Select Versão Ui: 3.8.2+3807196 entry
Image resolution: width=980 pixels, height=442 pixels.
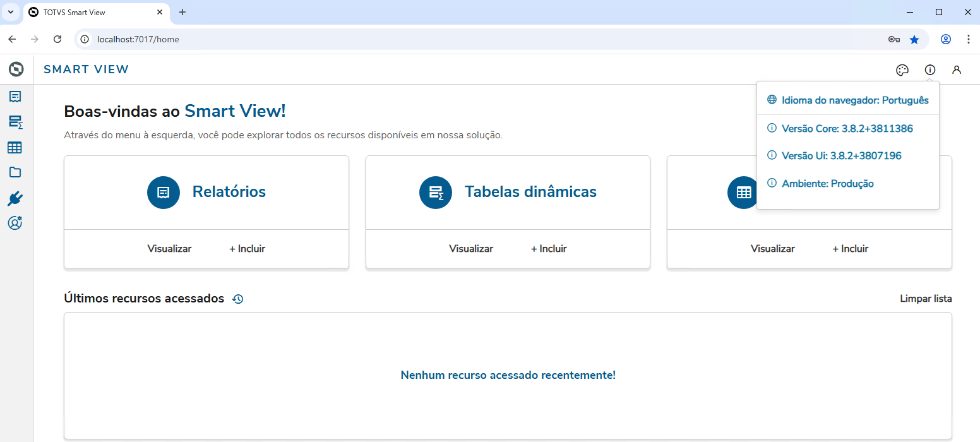(848, 155)
